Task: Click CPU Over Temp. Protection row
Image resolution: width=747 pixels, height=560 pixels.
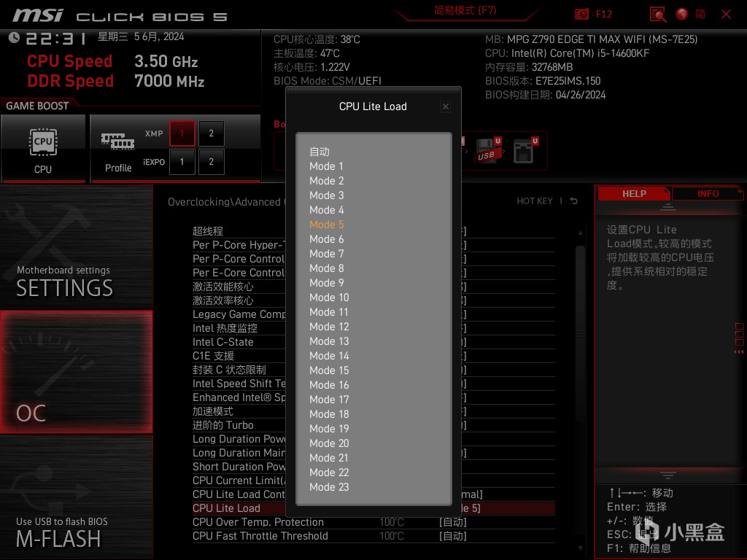Action: (x=373, y=522)
